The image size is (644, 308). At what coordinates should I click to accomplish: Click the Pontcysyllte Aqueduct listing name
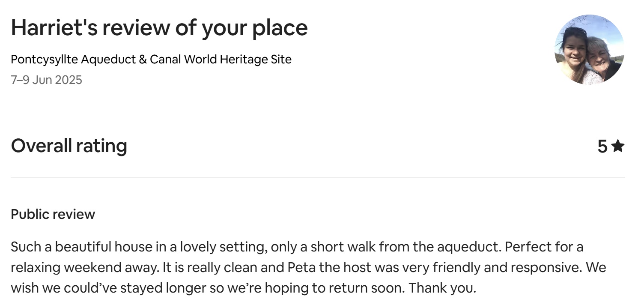pos(151,59)
